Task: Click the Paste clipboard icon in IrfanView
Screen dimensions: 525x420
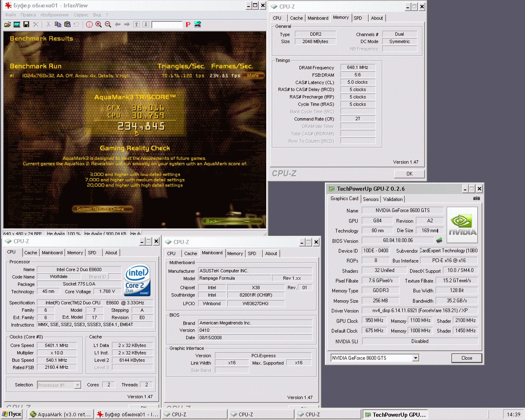Action: tap(67, 25)
